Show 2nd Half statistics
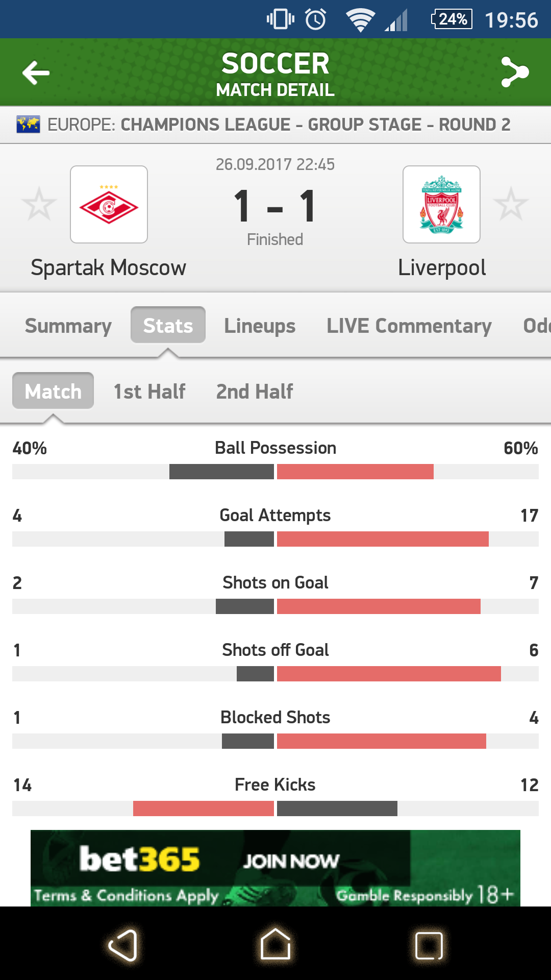The image size is (551, 980). click(x=255, y=391)
